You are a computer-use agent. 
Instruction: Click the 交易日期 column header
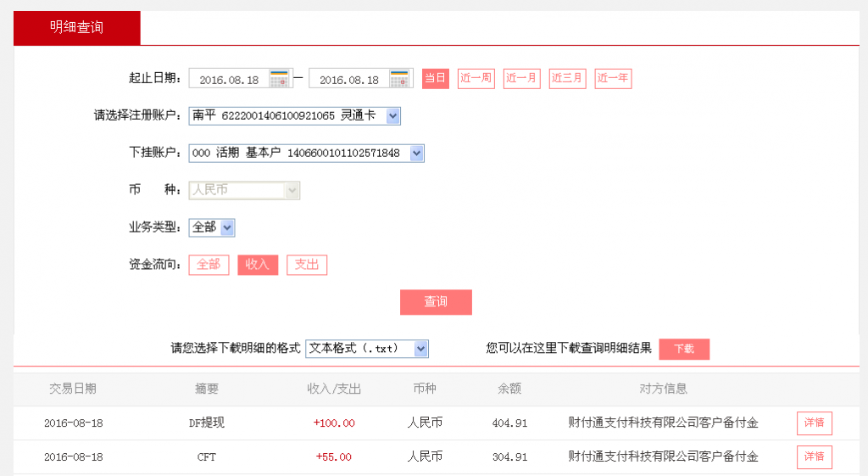73,389
